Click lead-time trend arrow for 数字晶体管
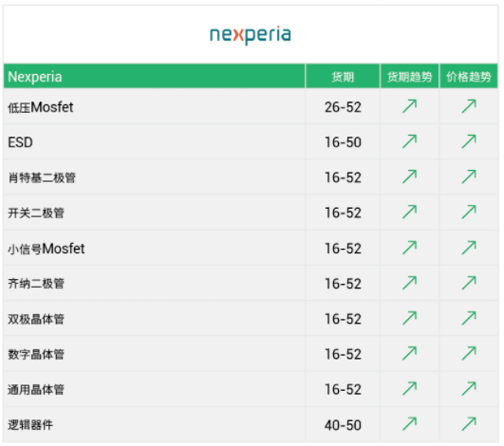The height and width of the screenshot is (446, 504). tap(409, 353)
